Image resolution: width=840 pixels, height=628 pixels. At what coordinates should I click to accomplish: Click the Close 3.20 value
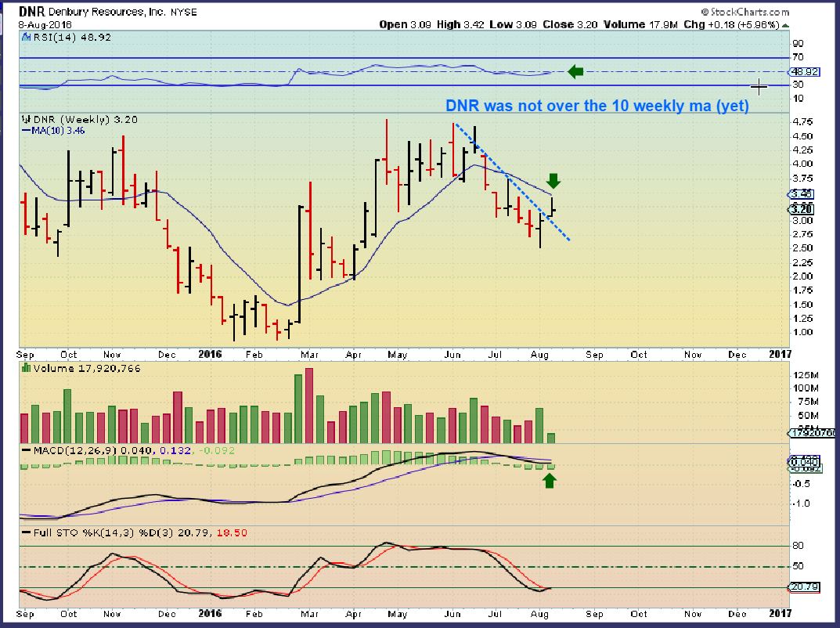tap(570, 24)
